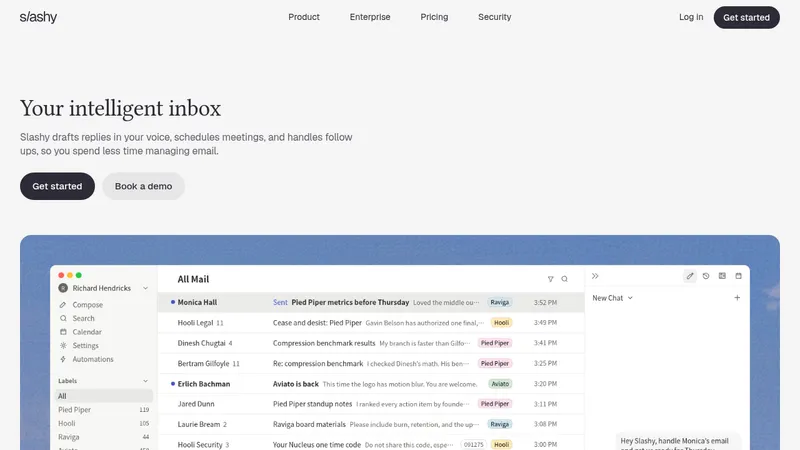Open the Enterprise page
Screen dimensions: 800x450
[370, 17]
